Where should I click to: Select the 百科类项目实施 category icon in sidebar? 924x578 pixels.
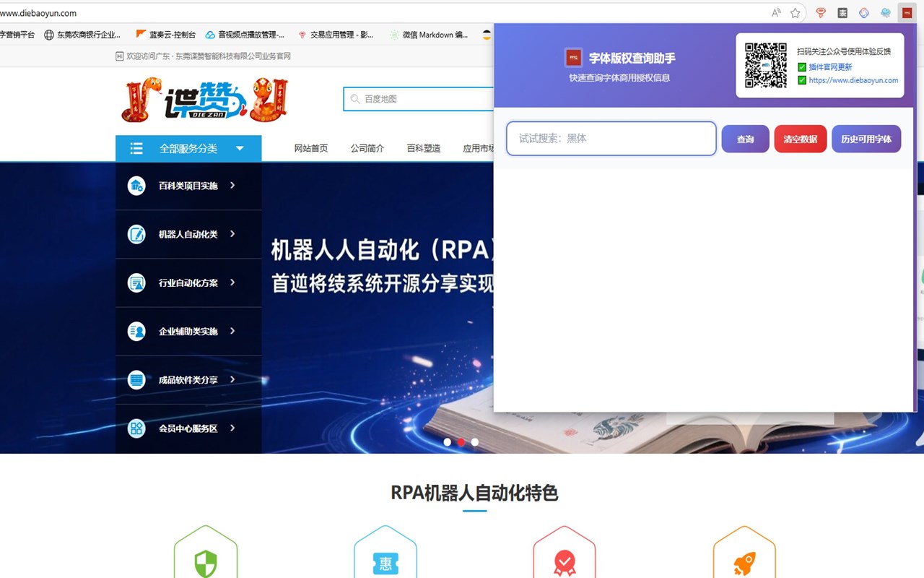(136, 186)
